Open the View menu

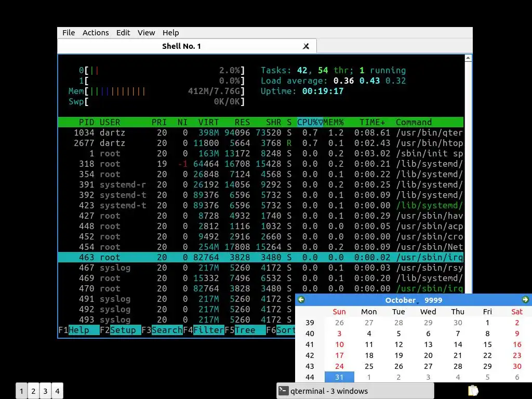coord(146,33)
